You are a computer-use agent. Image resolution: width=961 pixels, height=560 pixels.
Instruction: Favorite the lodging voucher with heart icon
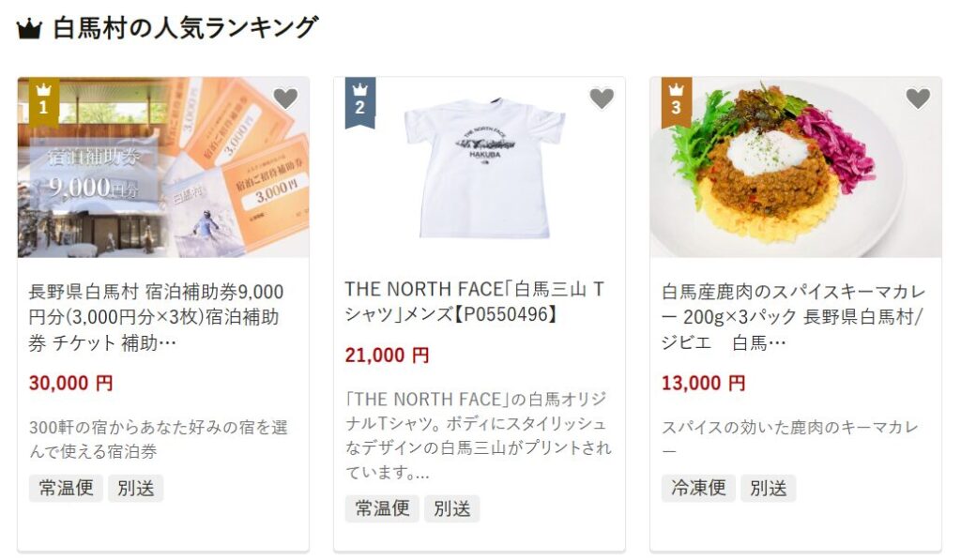point(285,98)
